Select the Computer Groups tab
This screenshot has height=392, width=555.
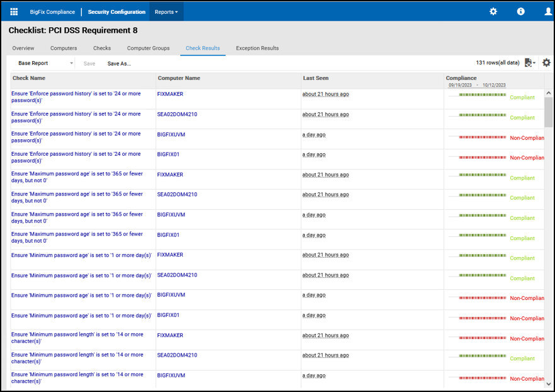[148, 49]
